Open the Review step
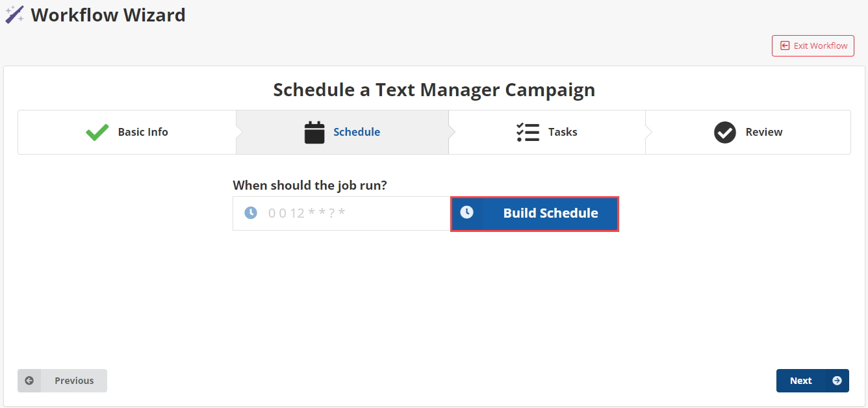 coord(764,132)
